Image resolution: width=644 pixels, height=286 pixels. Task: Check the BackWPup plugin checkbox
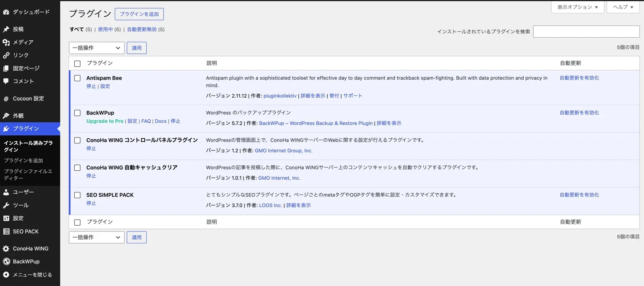(x=77, y=113)
